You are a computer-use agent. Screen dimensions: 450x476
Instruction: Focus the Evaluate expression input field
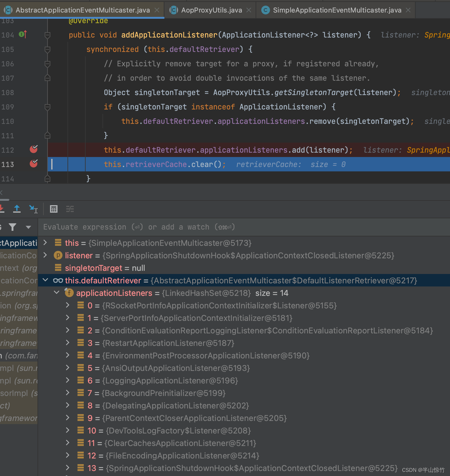click(244, 227)
